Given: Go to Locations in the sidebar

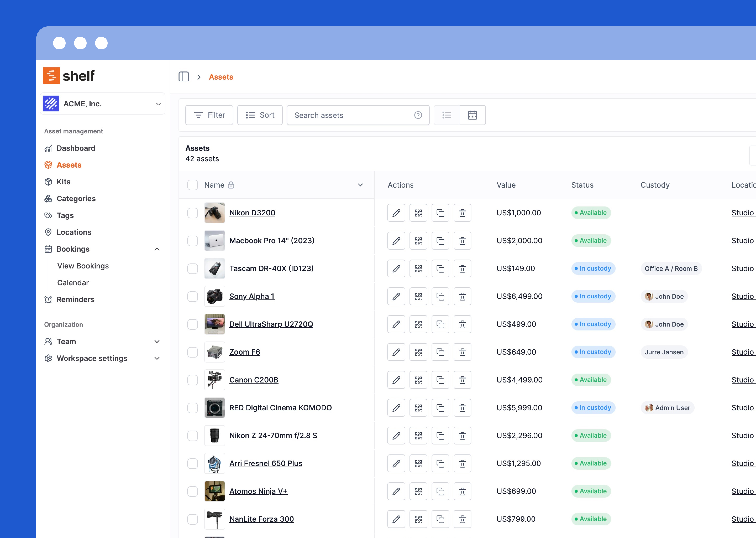Looking at the screenshot, I should tap(74, 232).
